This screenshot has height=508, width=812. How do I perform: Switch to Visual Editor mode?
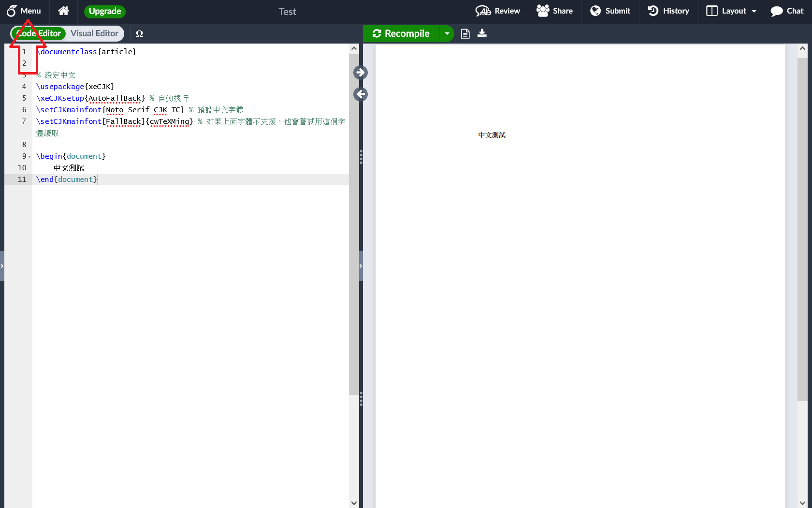[94, 33]
